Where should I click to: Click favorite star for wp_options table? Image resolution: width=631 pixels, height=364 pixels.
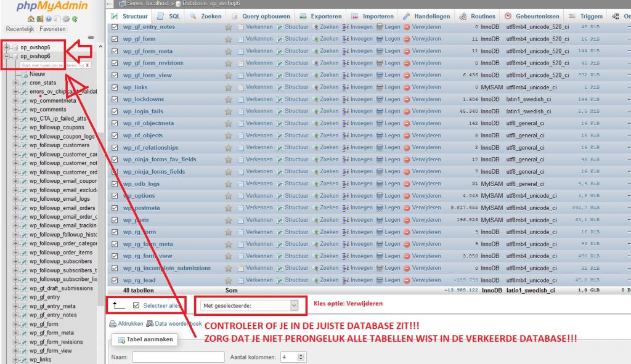(x=229, y=196)
